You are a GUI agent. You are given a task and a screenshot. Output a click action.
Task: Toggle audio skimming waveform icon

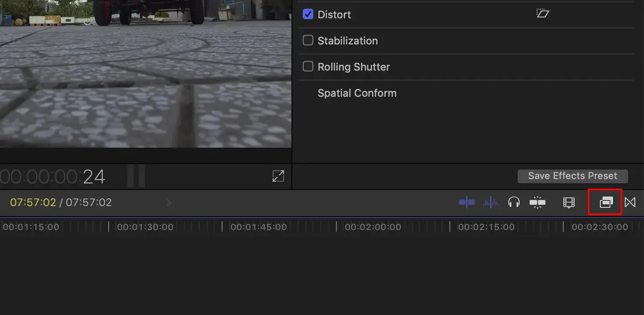point(491,202)
